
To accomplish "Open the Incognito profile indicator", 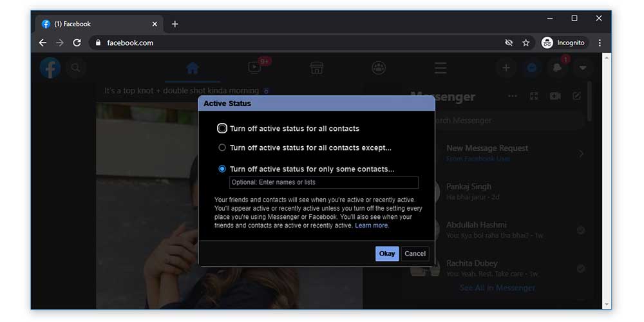I will pyautogui.click(x=565, y=43).
